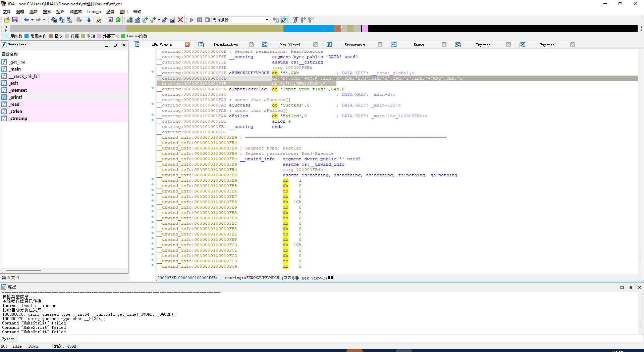Click the blue down arrow jump icon
The image size is (644, 352).
pyautogui.click(x=89, y=20)
